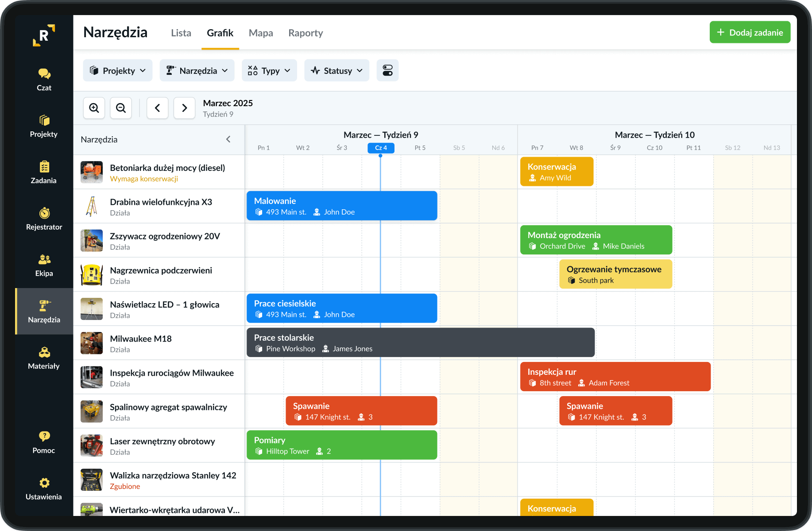
Task: Select the Cz 4 current day marker
Action: [381, 148]
